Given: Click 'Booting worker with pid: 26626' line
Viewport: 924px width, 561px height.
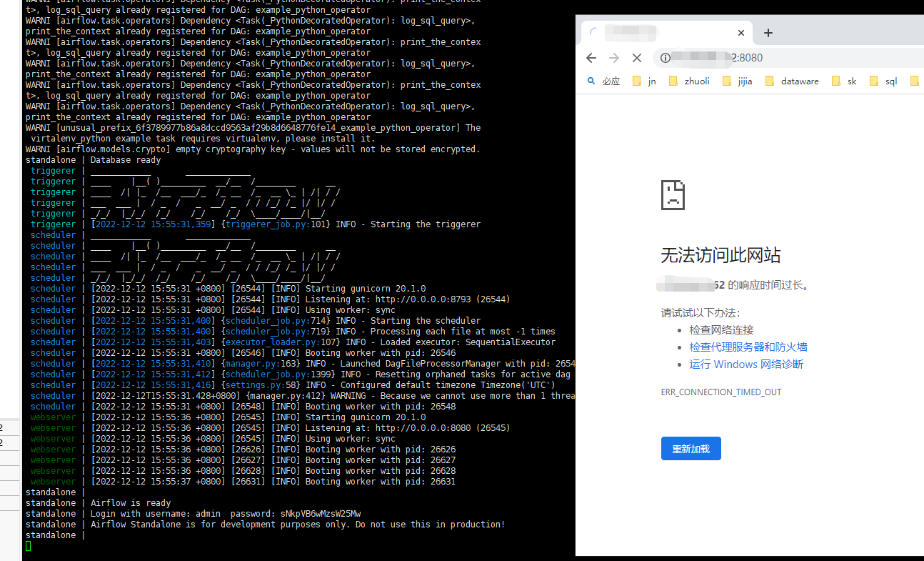Looking at the screenshot, I should click(x=273, y=450).
